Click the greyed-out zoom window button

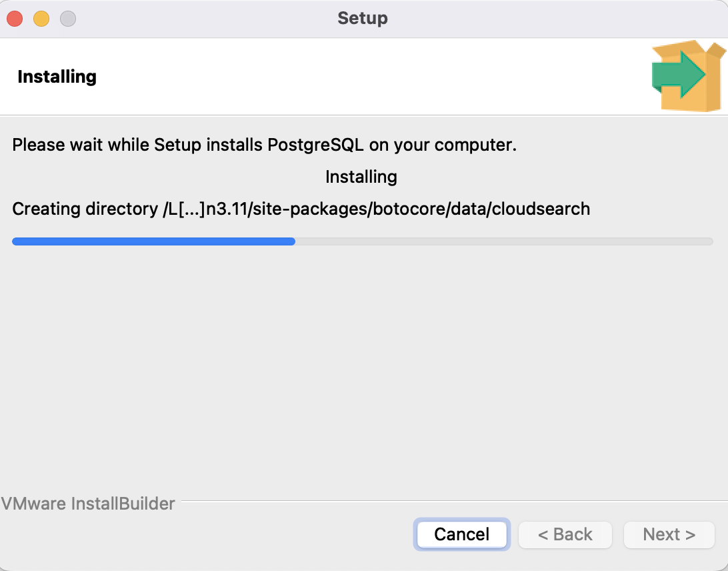[x=68, y=19]
